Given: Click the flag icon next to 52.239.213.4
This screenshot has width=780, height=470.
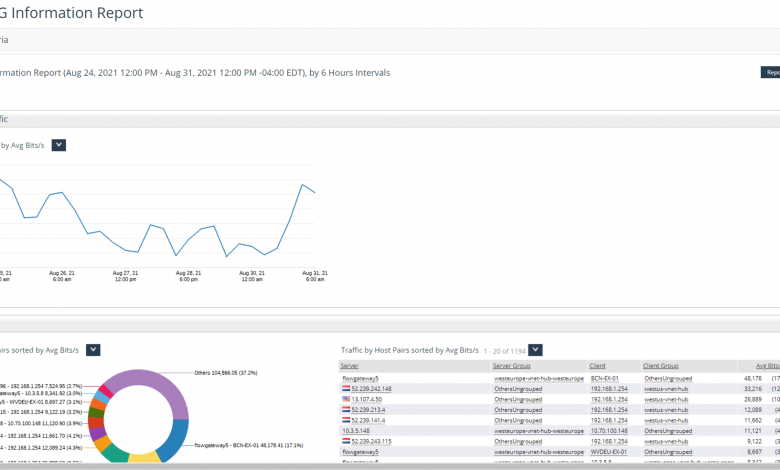Looking at the screenshot, I should [346, 409].
